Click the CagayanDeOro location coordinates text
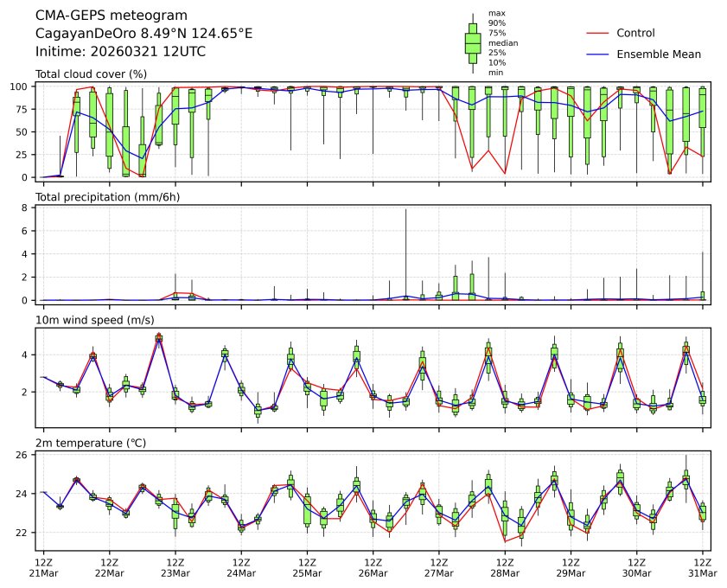727x588 pixels. pyautogui.click(x=143, y=34)
